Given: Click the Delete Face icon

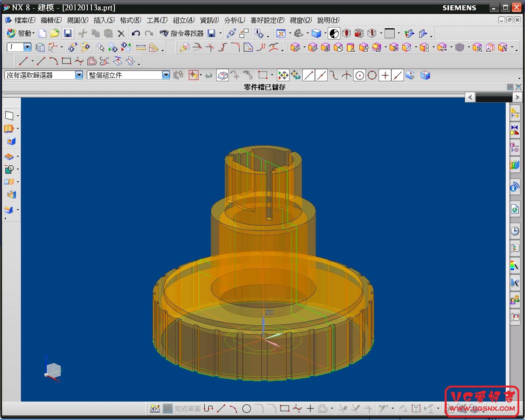Looking at the screenshot, I should 394,48.
